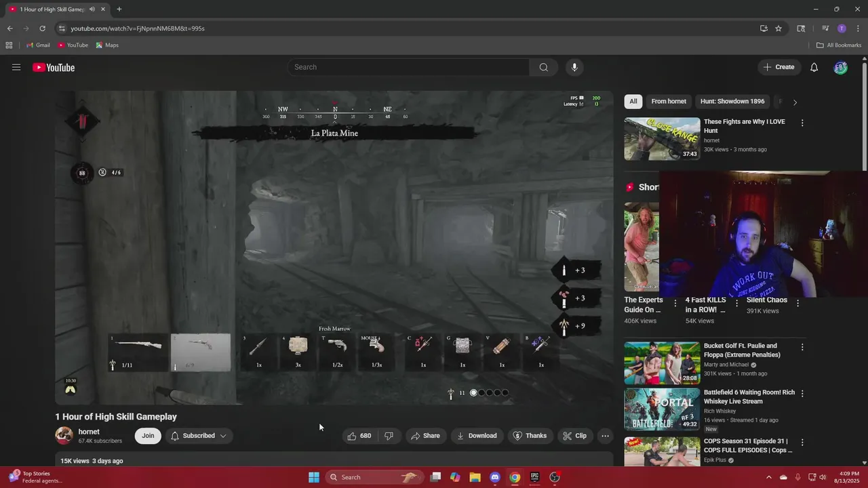
Task: Like the video with thumbs-up 680
Action: click(359, 436)
